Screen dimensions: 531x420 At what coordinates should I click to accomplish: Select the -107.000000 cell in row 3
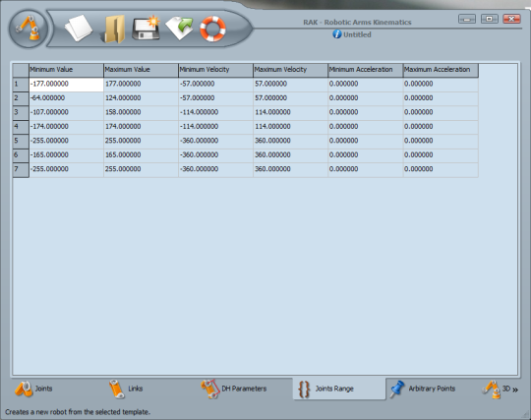[x=66, y=113]
